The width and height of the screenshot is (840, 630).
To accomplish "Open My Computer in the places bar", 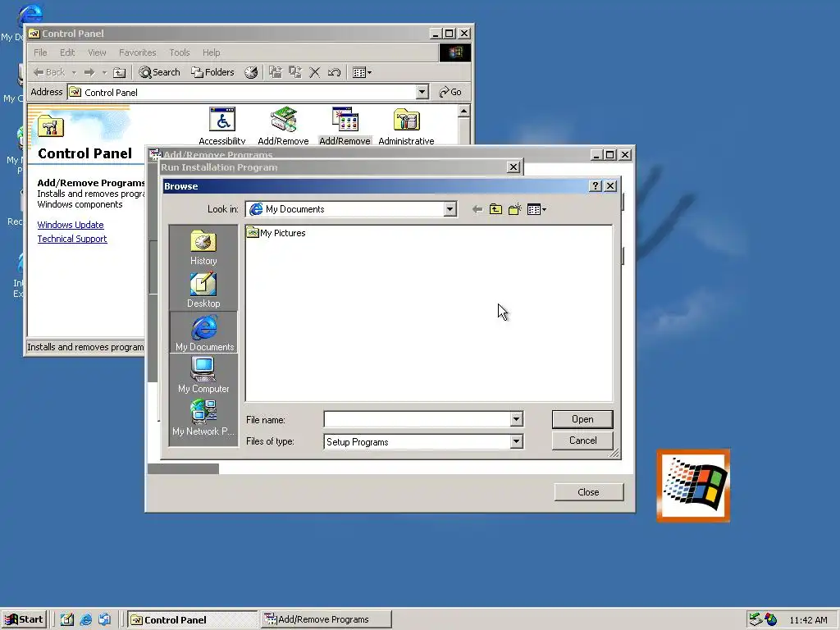I will tap(203, 375).
